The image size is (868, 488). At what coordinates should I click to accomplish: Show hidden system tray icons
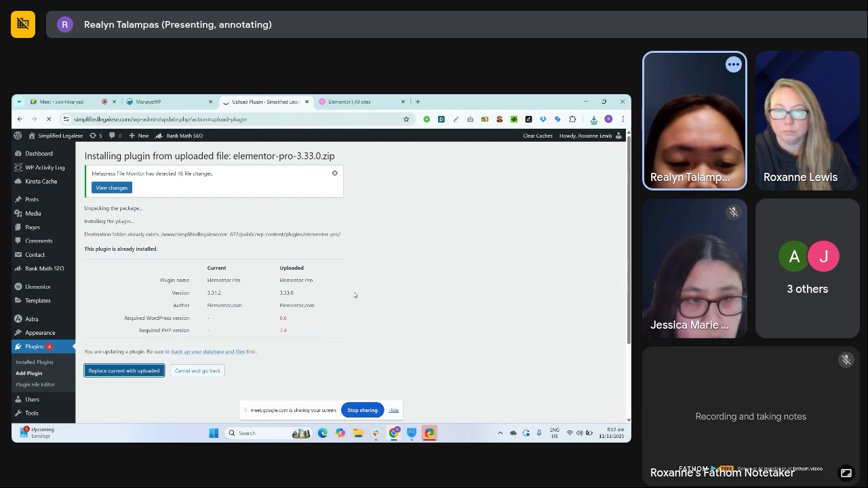pos(500,433)
